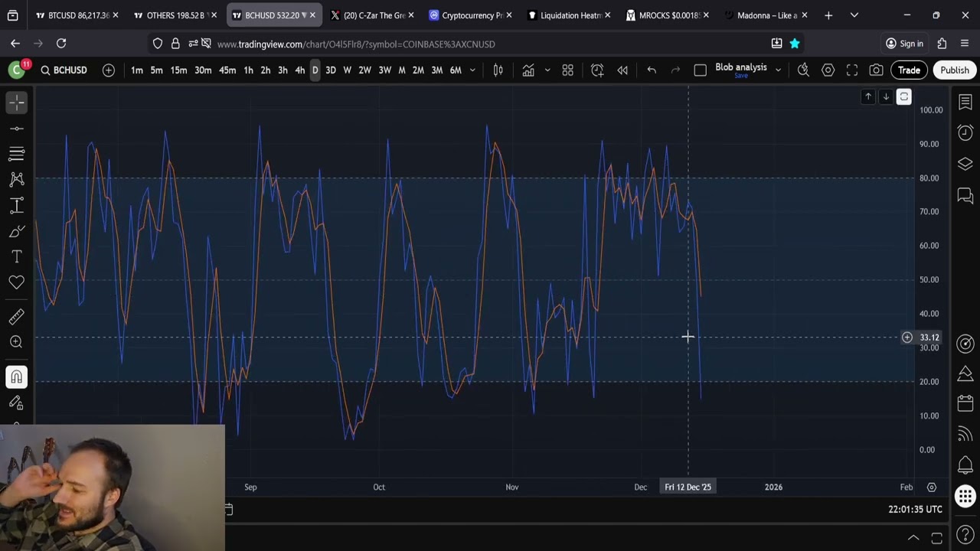Switch to the 15m timeframe
Image resolution: width=980 pixels, height=551 pixels.
[x=178, y=70]
